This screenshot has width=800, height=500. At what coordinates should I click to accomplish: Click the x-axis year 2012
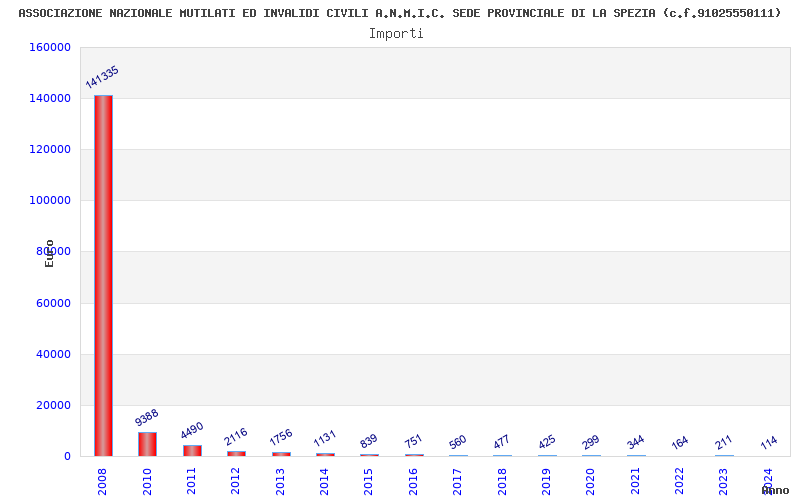[x=236, y=482]
